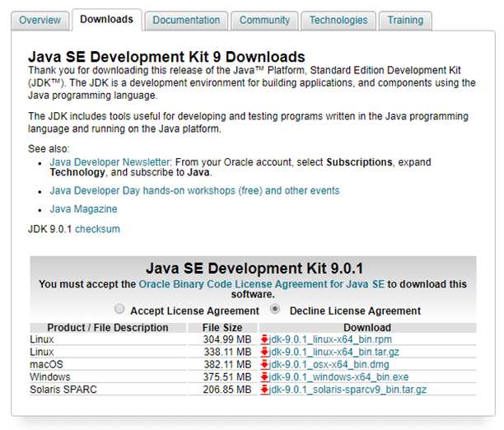The width and height of the screenshot is (504, 430).
Task: Click the Accept License Agreement label text
Action: (x=194, y=311)
